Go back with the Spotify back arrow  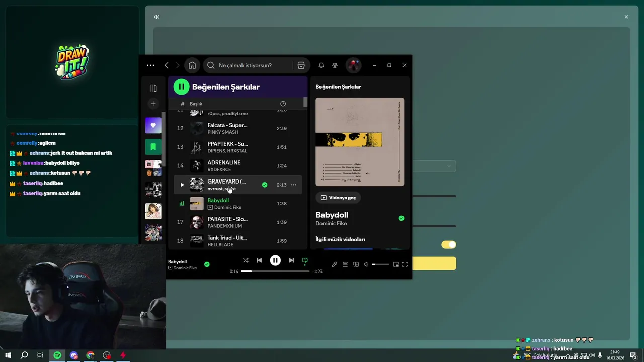(167, 65)
